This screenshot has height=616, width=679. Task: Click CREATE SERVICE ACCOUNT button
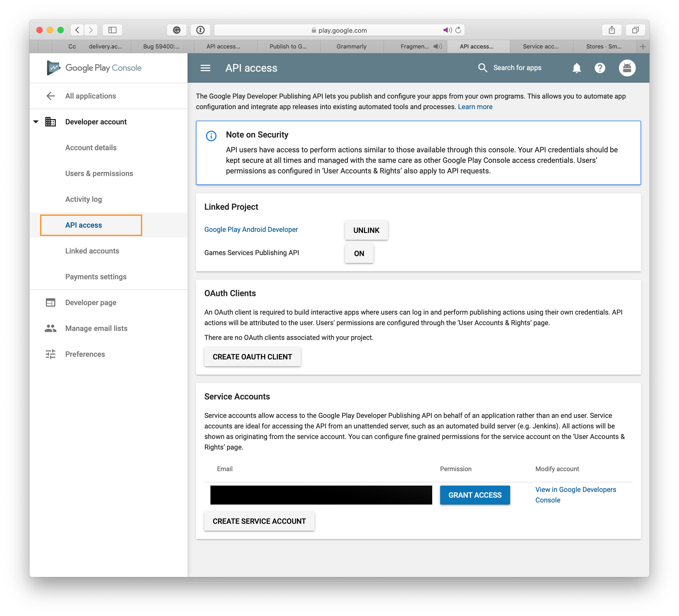259,521
